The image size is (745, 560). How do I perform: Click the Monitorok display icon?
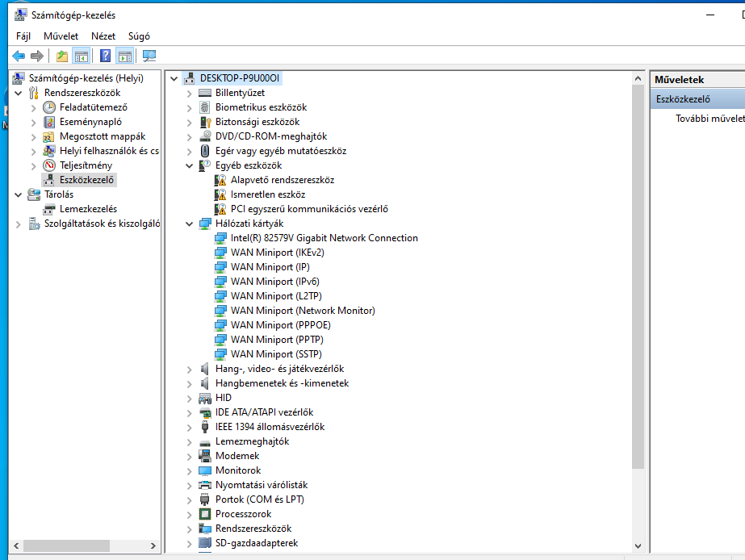(205, 470)
